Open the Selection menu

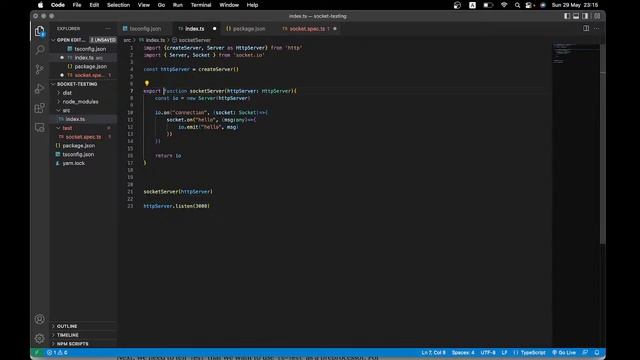[x=118, y=5]
